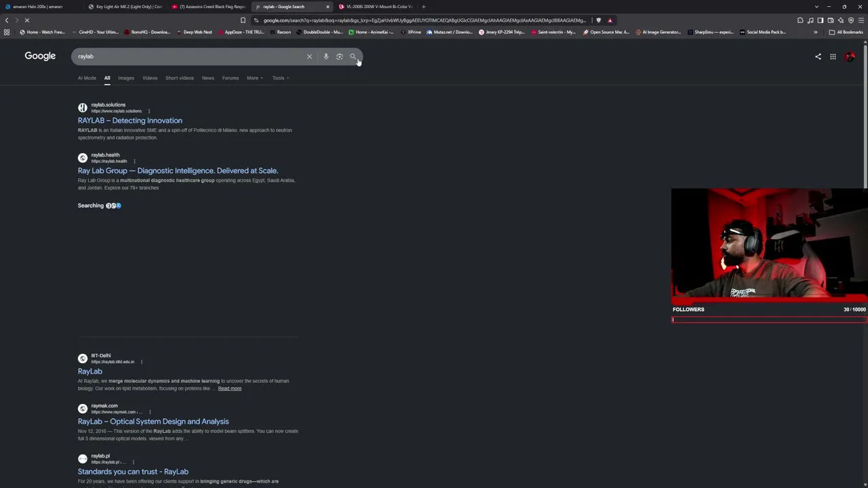Screen dimensions: 868x488
Task: Switch to Images results tab
Action: tap(126, 78)
